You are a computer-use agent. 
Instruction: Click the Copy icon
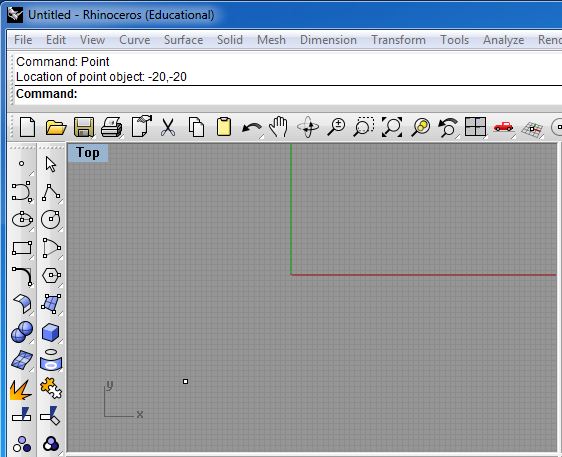click(x=196, y=127)
